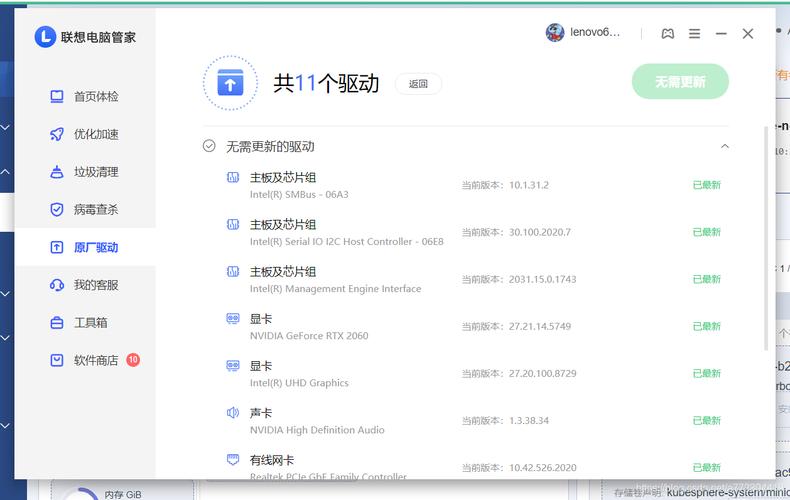Click chipset icon for Intel SMBus row
The height and width of the screenshot is (500, 790).
coord(233,177)
